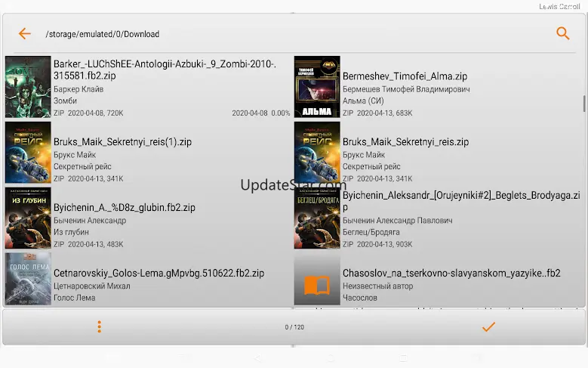Tap the generic book icon for Chasoslov

(317, 286)
